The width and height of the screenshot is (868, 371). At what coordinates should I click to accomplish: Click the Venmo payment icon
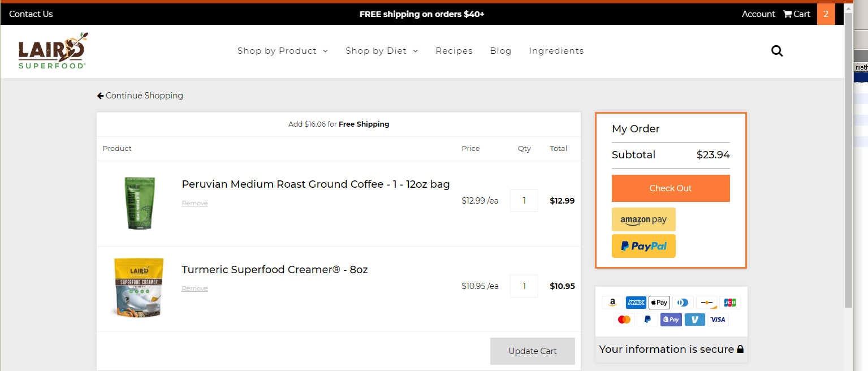[x=694, y=320]
